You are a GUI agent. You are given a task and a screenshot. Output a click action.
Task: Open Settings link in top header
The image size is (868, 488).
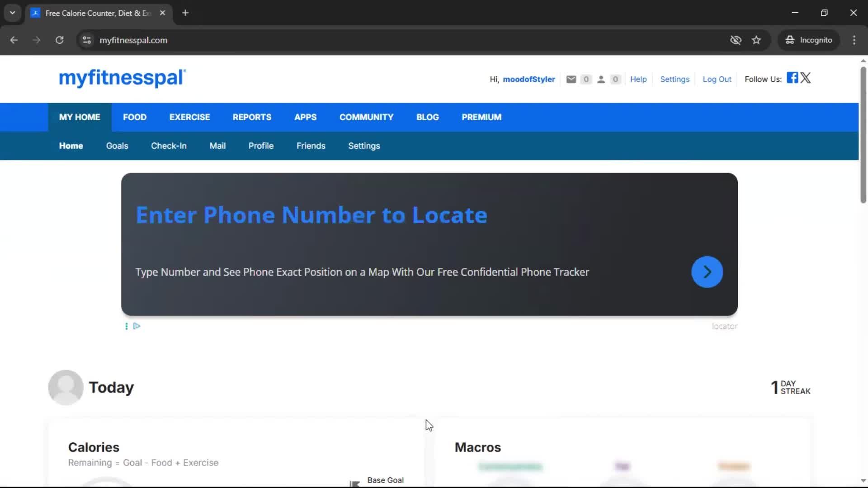[675, 80]
